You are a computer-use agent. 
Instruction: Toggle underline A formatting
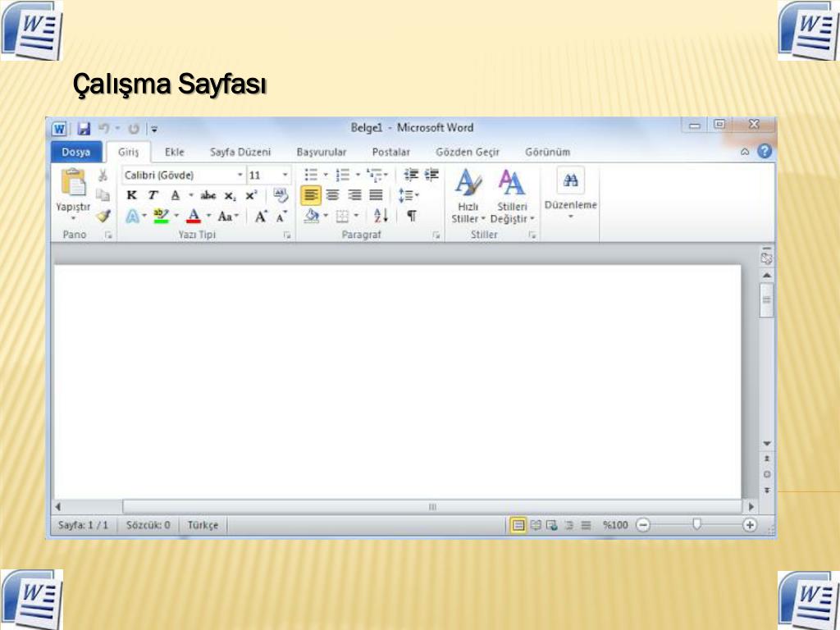[175, 195]
